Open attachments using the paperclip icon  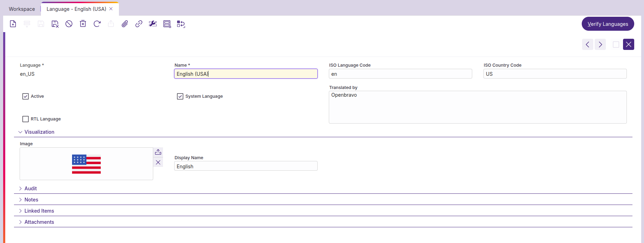125,24
